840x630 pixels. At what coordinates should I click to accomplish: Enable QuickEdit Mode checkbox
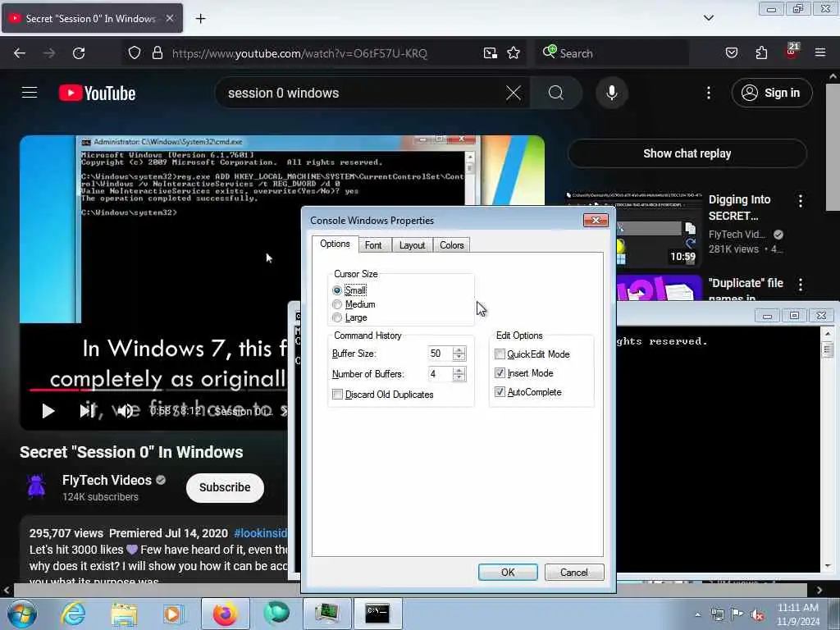click(x=500, y=354)
